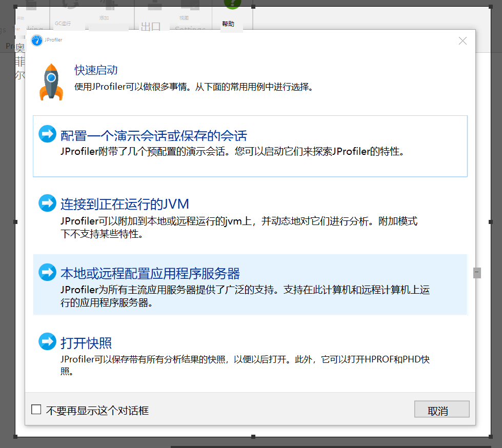Click arrow icon beside 打开快照
Viewport: 502px width, 448px height.
pos(47,341)
